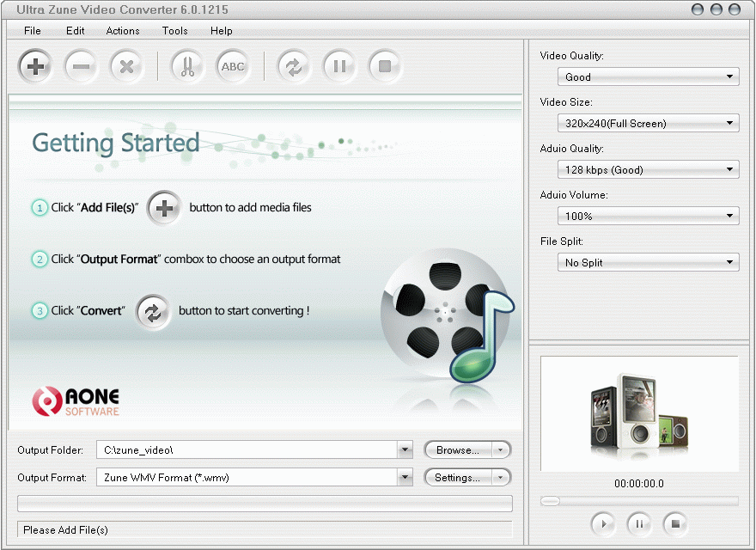
Task: Click the arrow beside the Settings button
Action: pyautogui.click(x=501, y=477)
